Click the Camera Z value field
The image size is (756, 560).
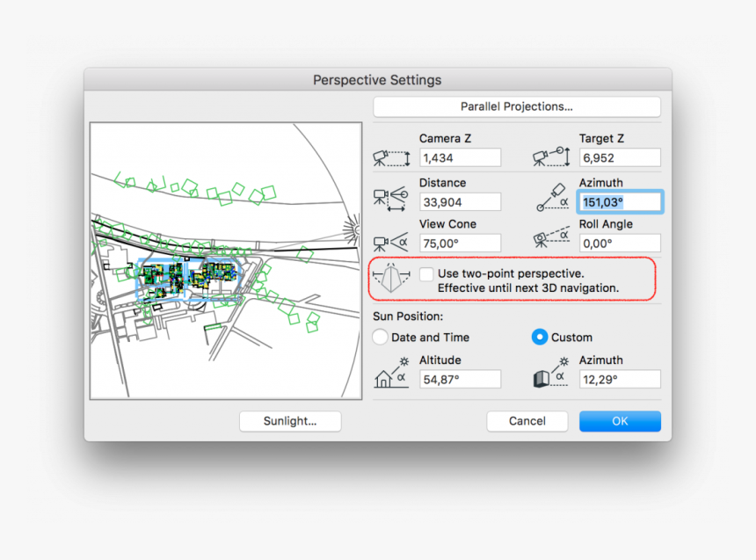(460, 157)
